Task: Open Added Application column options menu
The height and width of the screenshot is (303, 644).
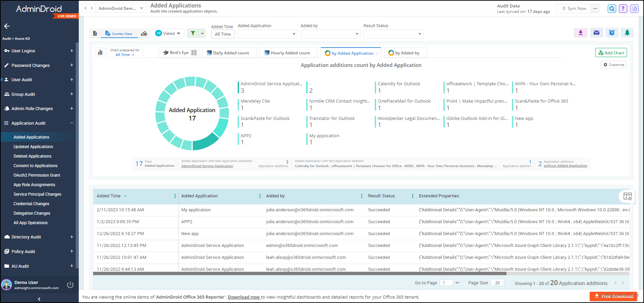Action: click(x=260, y=196)
